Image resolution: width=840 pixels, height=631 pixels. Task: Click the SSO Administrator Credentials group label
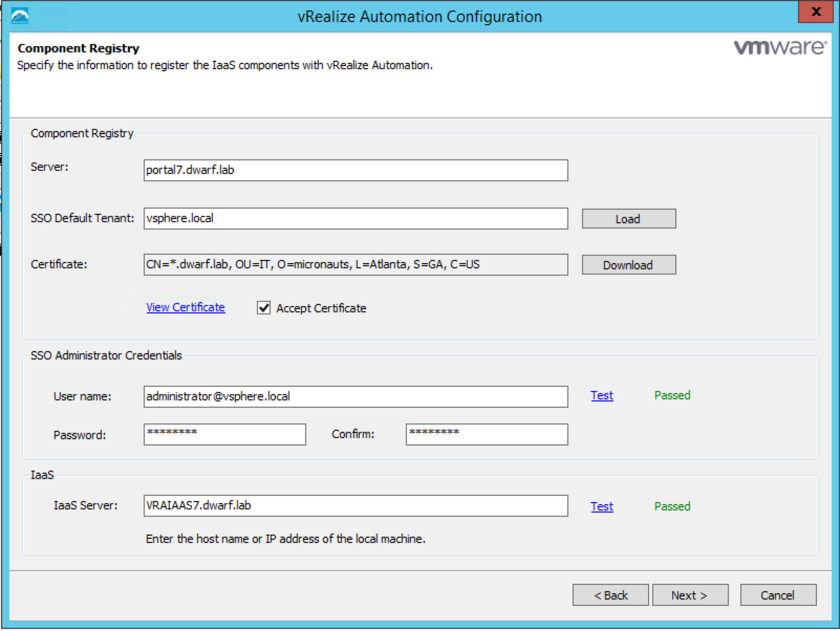[x=106, y=355]
